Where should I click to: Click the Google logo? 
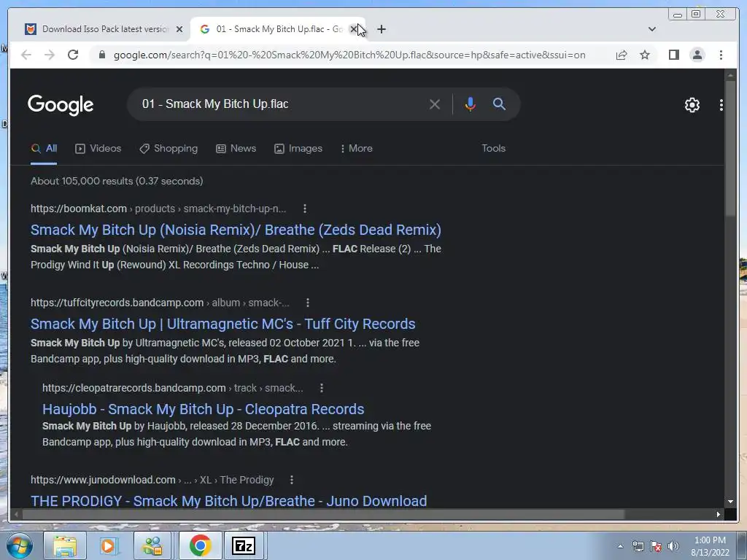(61, 105)
